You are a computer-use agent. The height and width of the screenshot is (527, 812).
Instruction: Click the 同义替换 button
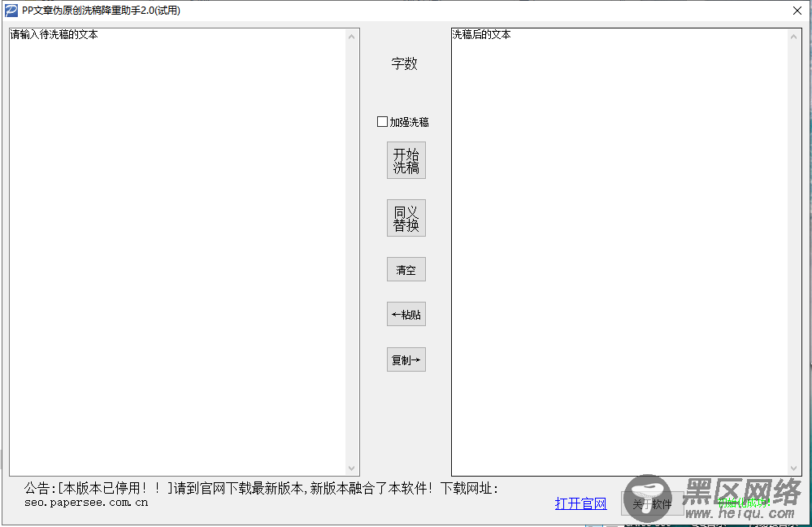click(406, 218)
